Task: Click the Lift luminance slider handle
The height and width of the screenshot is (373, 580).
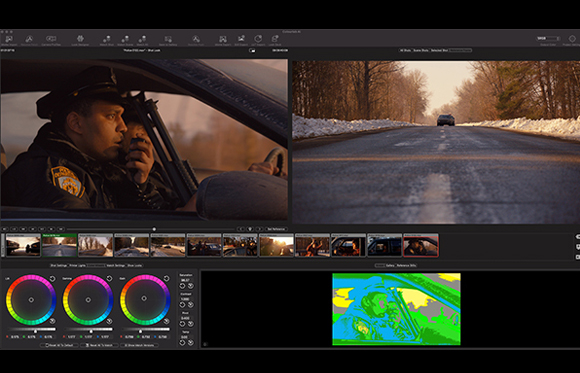Action: [x=36, y=331]
